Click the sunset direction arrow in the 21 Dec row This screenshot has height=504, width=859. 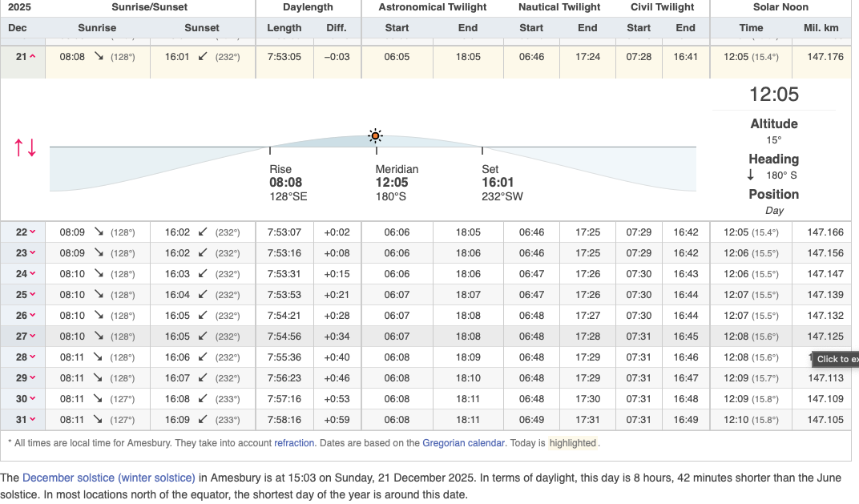point(203,57)
